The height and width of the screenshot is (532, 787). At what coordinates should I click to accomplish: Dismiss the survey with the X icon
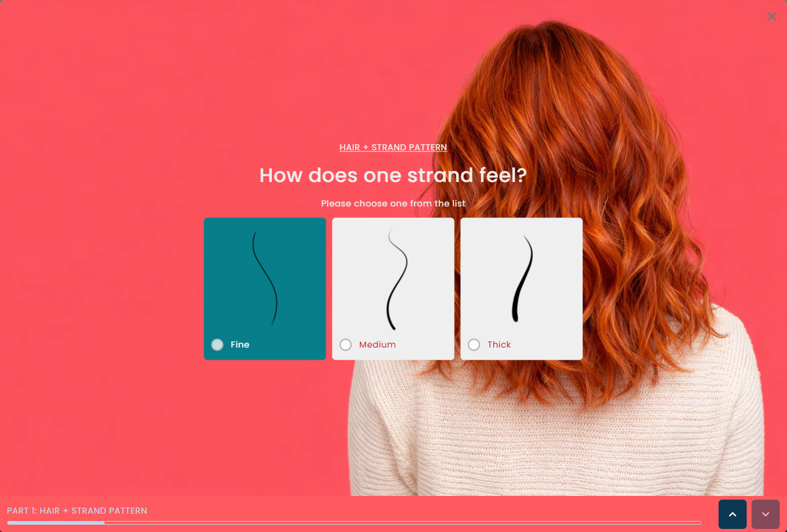click(x=771, y=16)
